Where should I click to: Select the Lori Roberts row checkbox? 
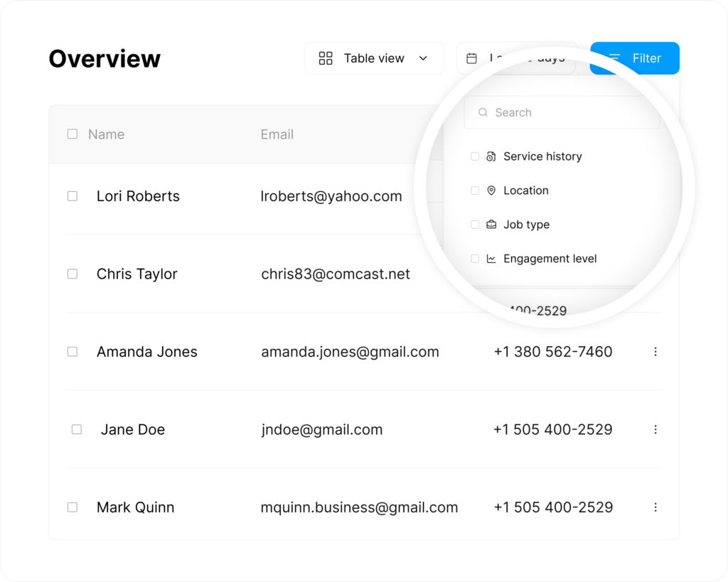[73, 196]
